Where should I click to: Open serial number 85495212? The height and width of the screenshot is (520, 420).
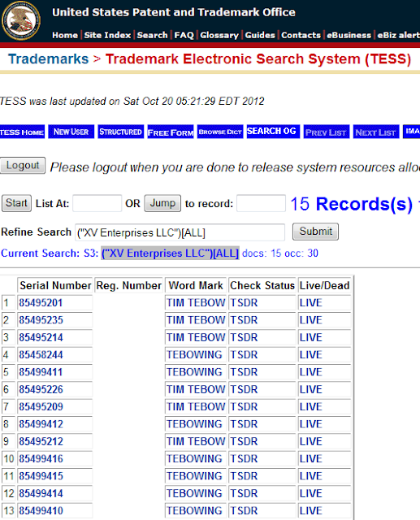pos(41,441)
